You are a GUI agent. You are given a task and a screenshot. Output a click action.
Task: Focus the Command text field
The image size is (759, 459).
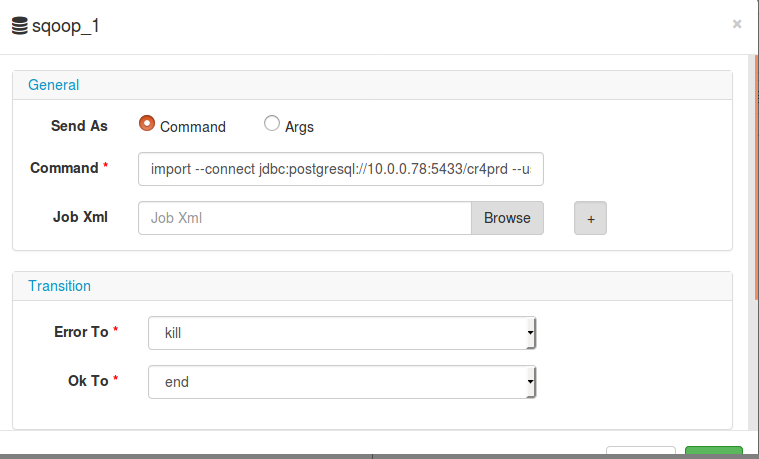pos(341,169)
